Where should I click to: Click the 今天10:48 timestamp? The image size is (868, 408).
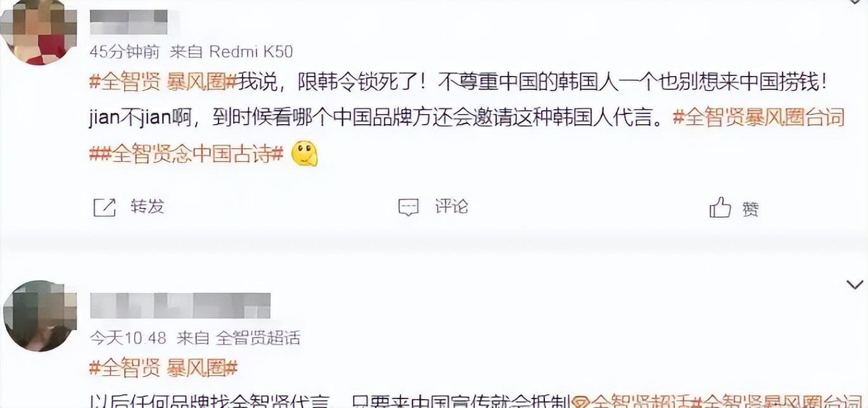(128, 338)
